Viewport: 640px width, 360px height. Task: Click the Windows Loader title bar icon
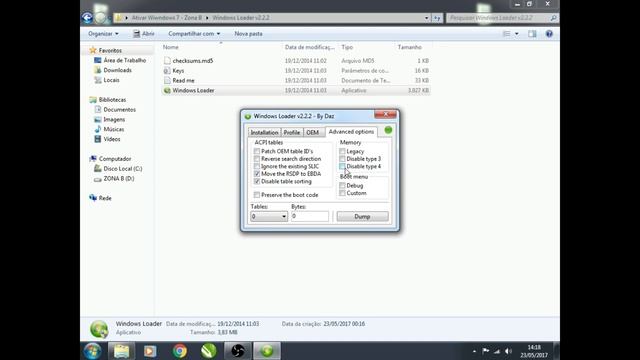248,117
